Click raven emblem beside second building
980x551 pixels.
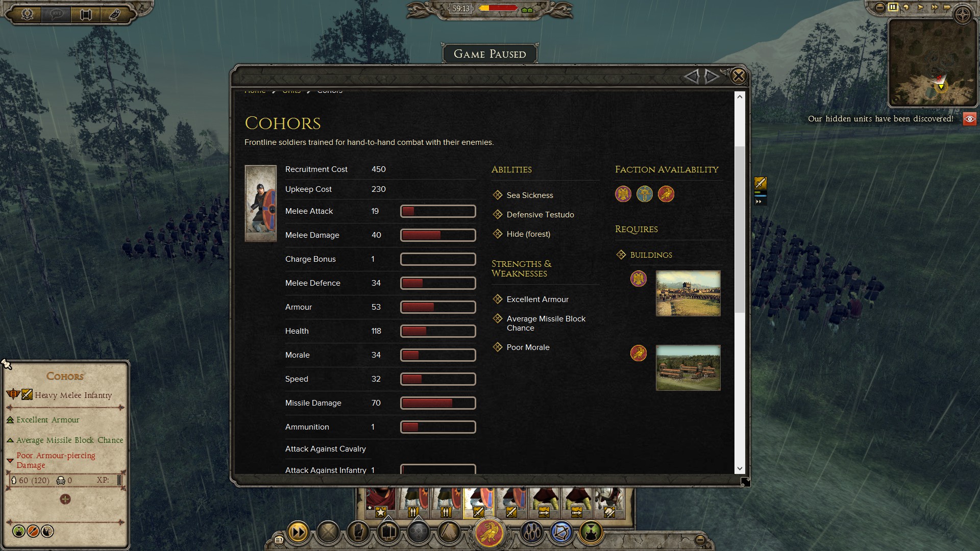(639, 353)
